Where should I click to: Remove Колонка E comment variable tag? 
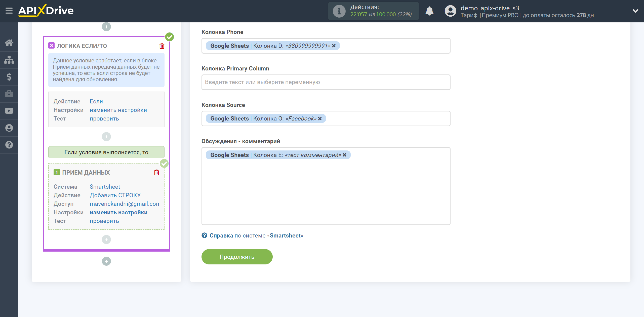(x=345, y=155)
